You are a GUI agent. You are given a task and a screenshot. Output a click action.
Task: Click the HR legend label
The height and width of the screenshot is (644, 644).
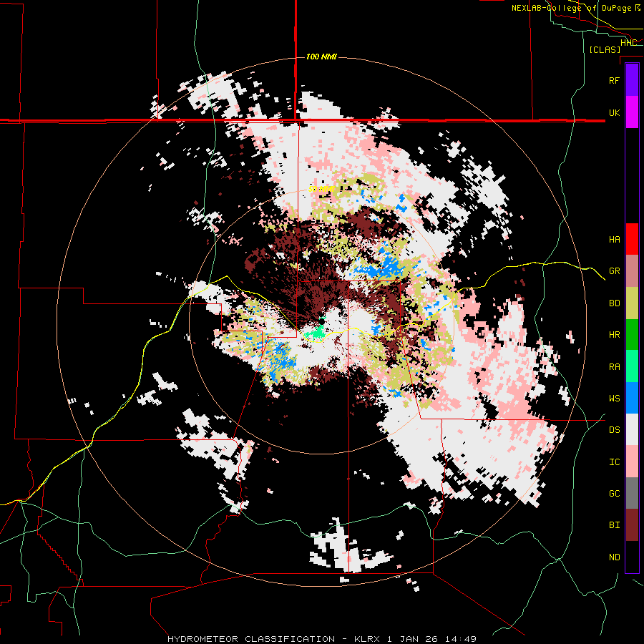(x=614, y=335)
